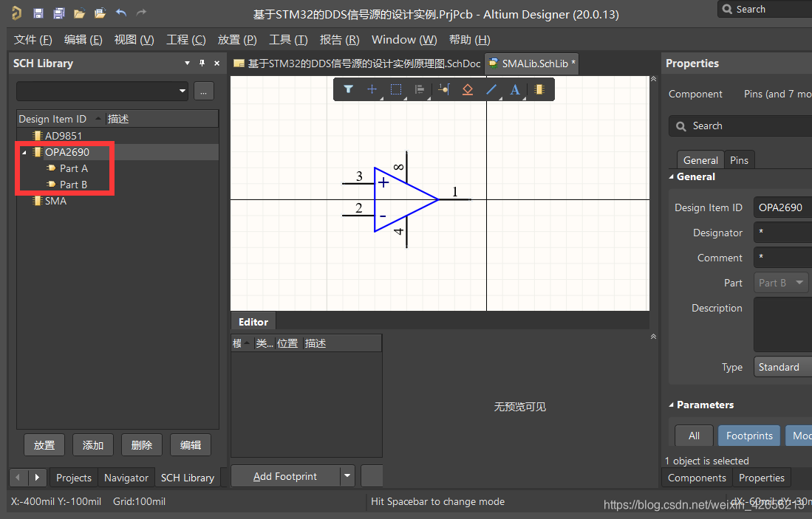
Task: Open the Add Footprint dropdown arrow
Action: tap(347, 476)
